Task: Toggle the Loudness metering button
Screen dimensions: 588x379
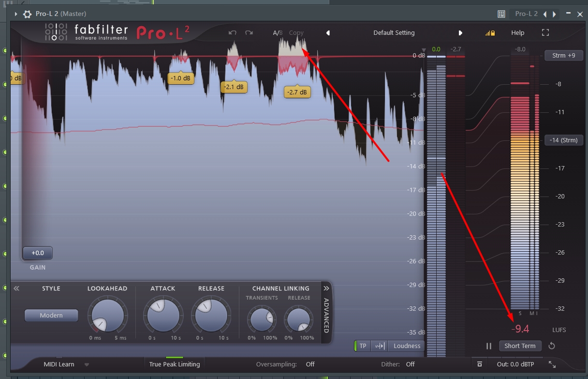Action: [406, 346]
